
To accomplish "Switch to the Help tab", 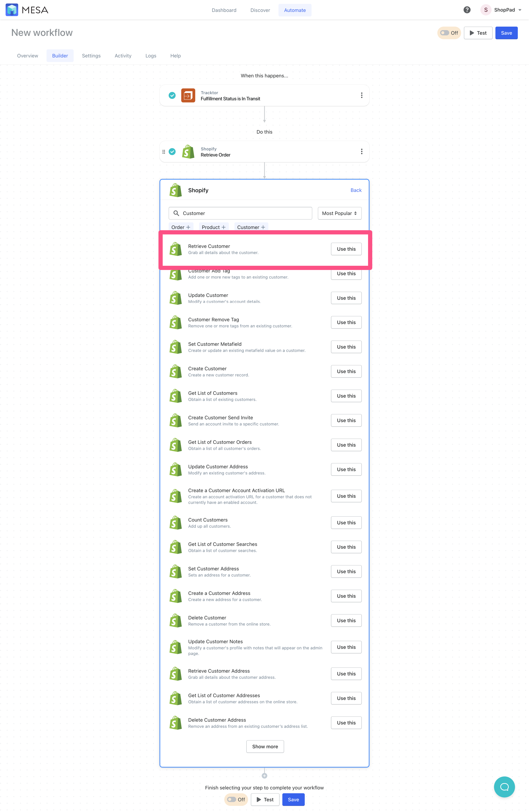I will point(175,56).
